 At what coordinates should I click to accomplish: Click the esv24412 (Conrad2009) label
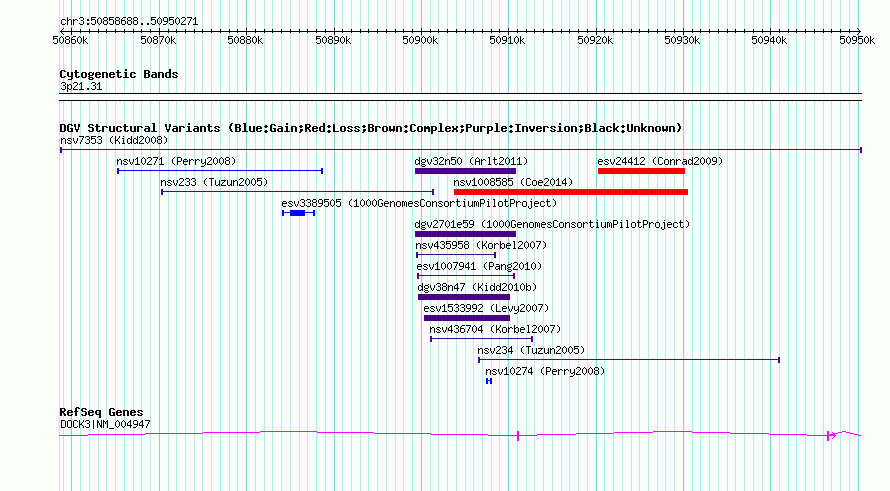pos(660,161)
